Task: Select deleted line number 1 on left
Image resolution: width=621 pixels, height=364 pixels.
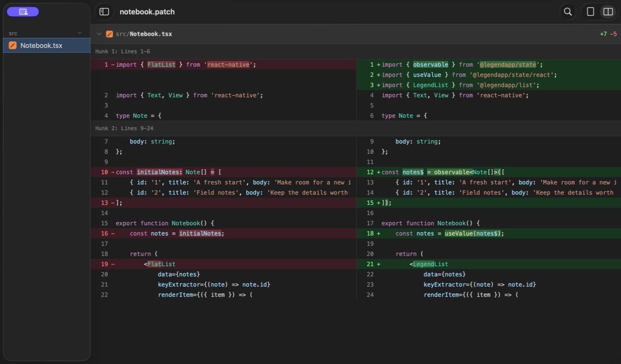Action: 106,64
